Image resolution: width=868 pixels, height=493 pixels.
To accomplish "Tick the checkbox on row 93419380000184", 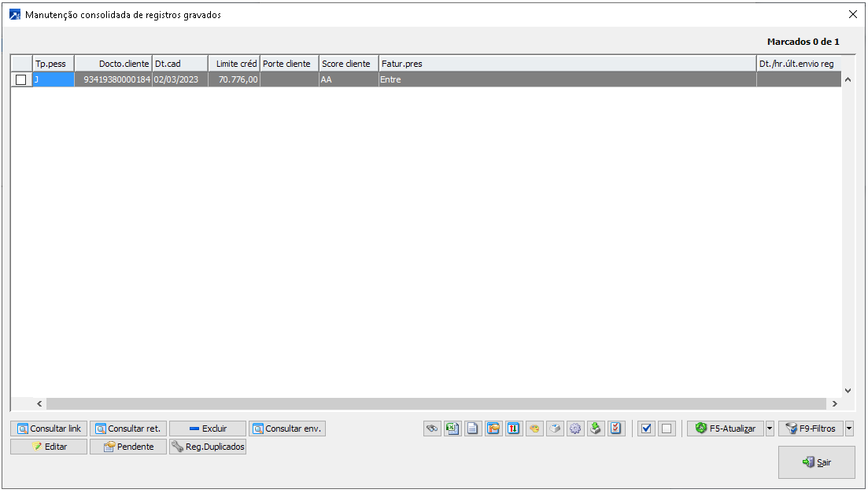I will click(21, 79).
